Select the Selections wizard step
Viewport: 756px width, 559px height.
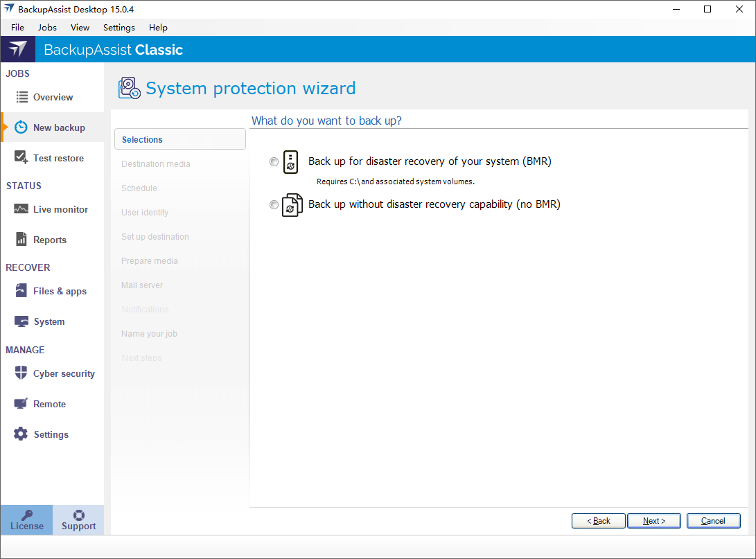click(180, 139)
